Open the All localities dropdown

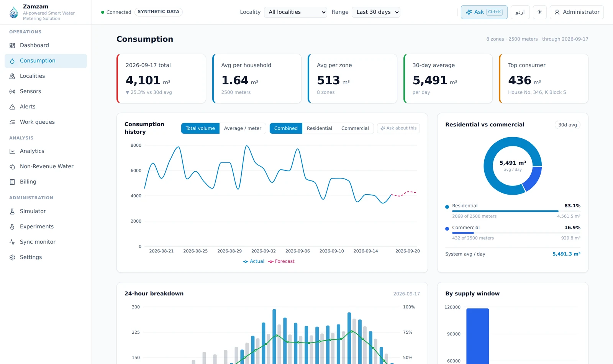(x=295, y=12)
